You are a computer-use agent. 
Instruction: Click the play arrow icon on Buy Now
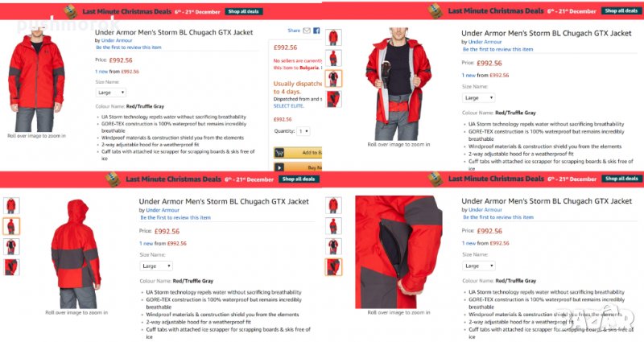[x=279, y=167]
